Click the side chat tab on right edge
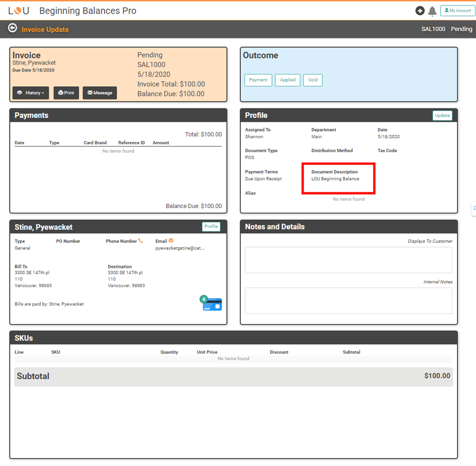476x466 pixels. (x=474, y=209)
